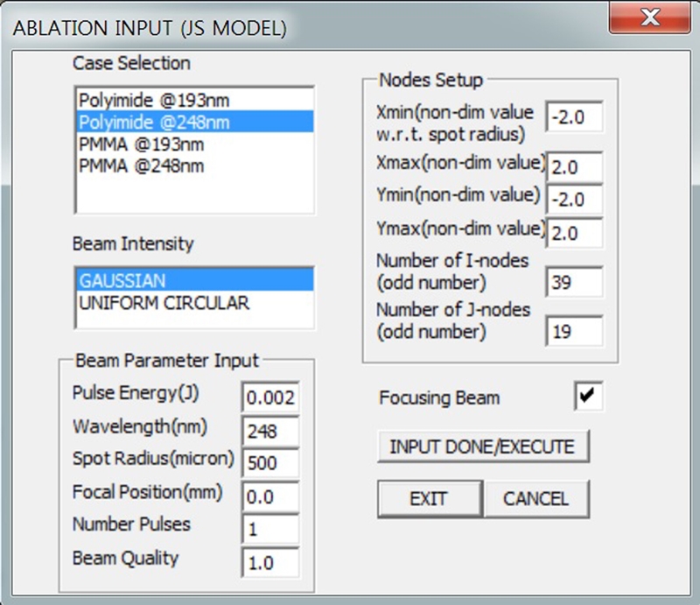The image size is (700, 605).
Task: Close the Ablation Input dialog
Action: (648, 18)
